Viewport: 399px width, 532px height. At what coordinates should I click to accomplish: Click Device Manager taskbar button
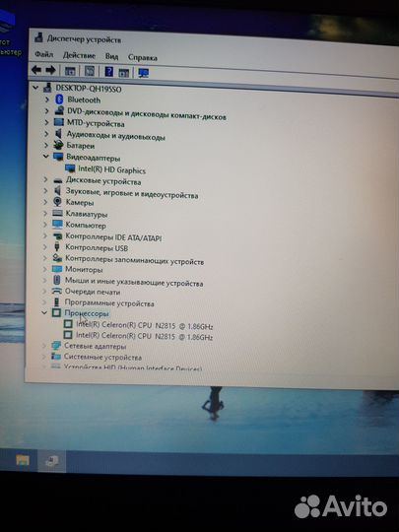click(x=52, y=461)
